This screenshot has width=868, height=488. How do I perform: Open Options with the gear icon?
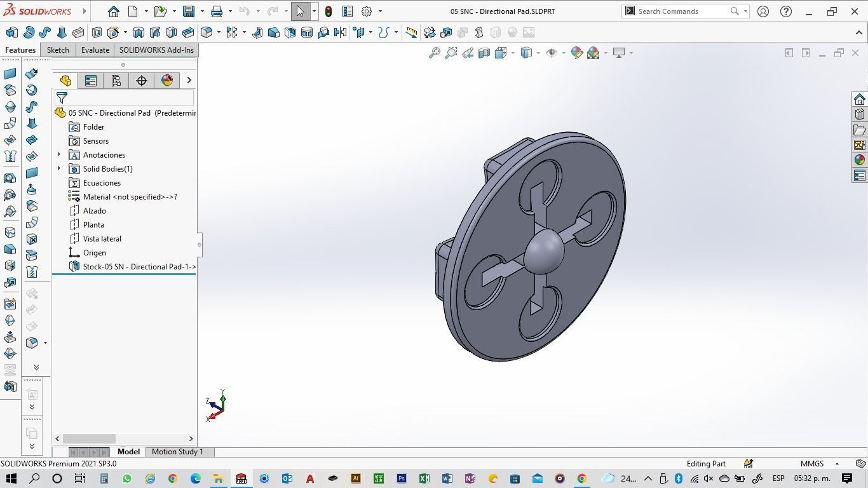tap(367, 11)
